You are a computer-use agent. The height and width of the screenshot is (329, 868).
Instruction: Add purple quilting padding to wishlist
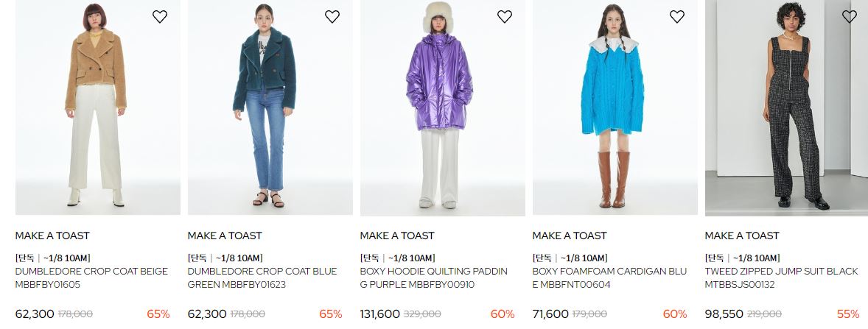tap(505, 17)
